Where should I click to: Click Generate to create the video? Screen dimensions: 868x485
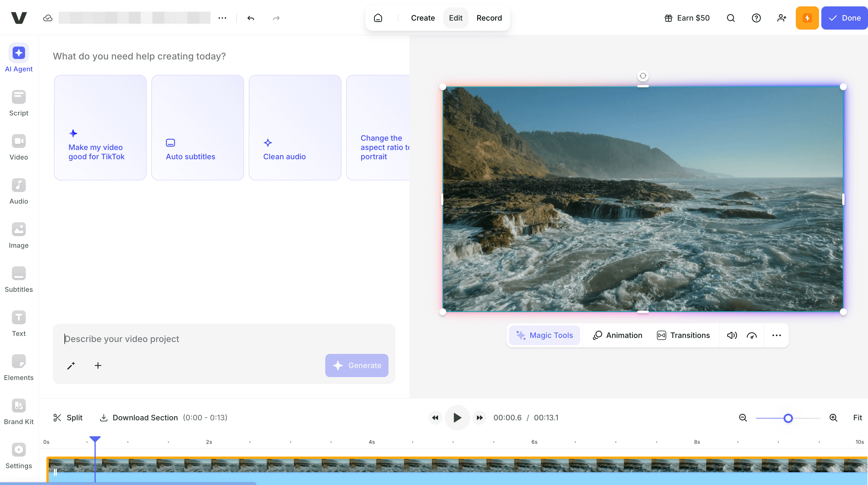coord(357,365)
